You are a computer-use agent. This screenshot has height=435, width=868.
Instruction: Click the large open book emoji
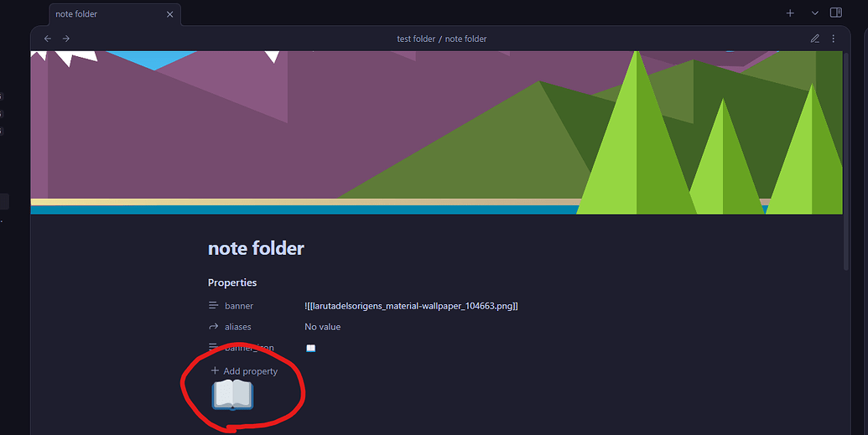pyautogui.click(x=232, y=395)
